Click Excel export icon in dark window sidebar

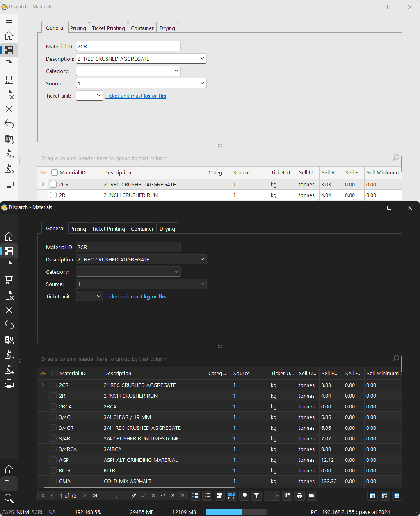[9, 340]
